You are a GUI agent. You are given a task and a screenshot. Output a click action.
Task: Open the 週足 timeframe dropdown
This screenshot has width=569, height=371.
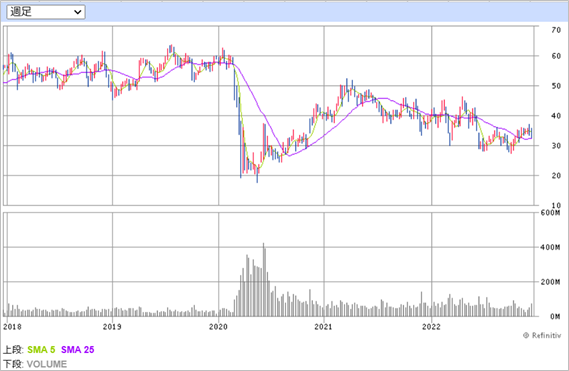point(46,12)
